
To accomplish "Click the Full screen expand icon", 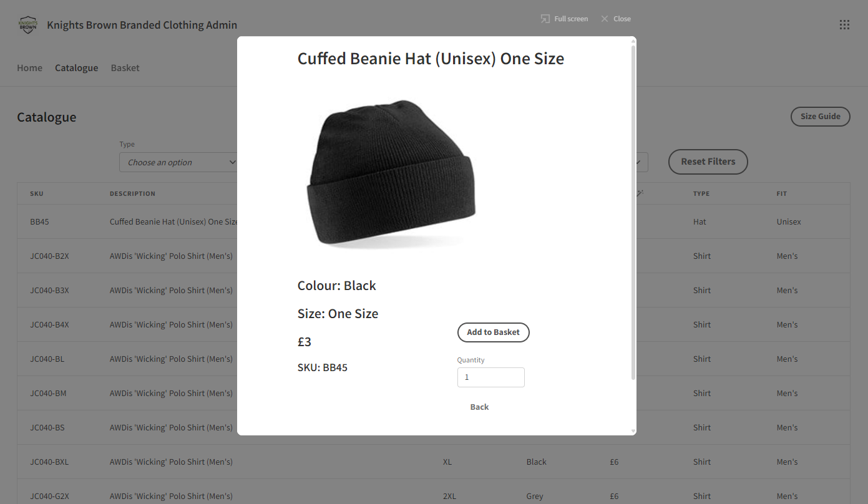I will tap(545, 19).
